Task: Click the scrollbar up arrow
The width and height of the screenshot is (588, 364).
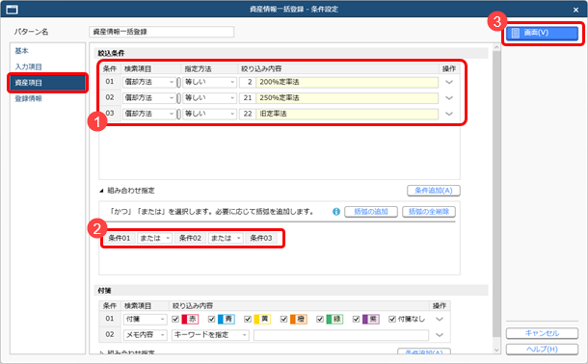Action: tap(496, 47)
